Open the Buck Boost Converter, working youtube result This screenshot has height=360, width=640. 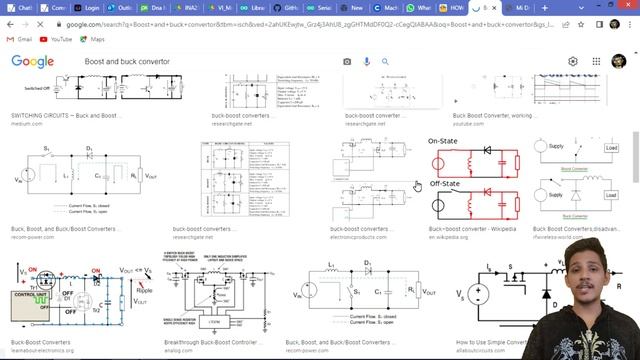(494, 116)
